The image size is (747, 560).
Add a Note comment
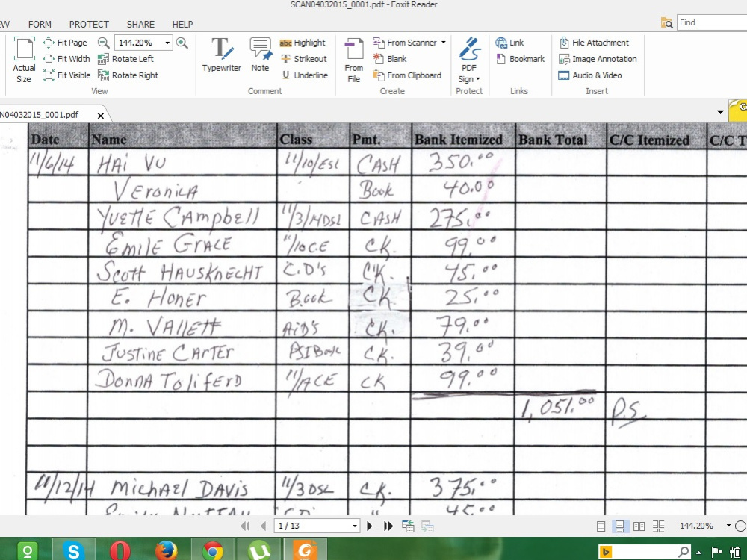pyautogui.click(x=260, y=55)
